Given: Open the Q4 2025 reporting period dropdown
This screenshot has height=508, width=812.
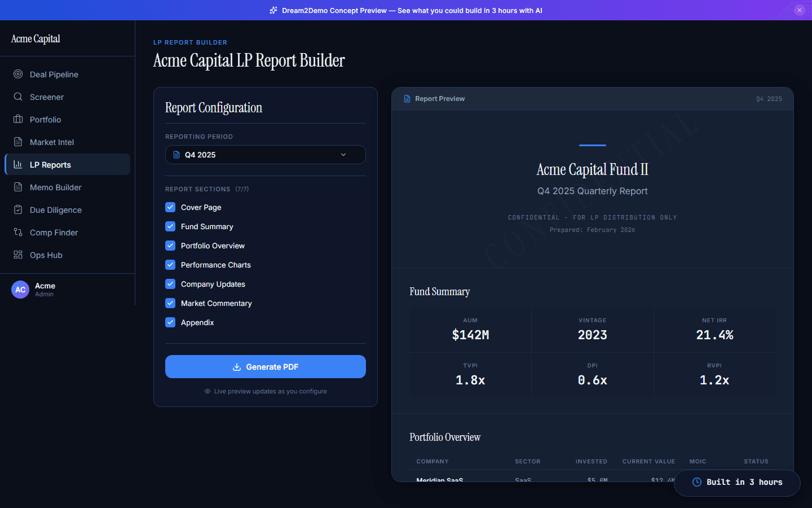Looking at the screenshot, I should pos(265,155).
